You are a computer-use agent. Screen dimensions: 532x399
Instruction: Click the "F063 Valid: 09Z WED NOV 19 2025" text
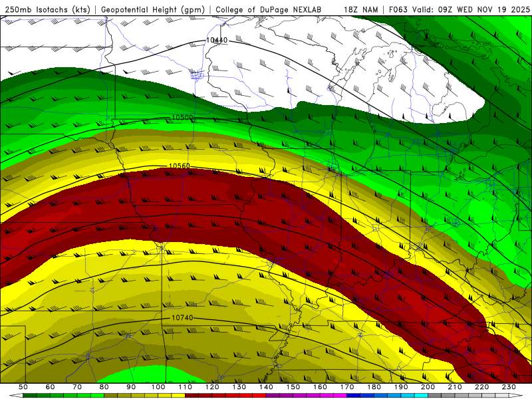pos(459,10)
